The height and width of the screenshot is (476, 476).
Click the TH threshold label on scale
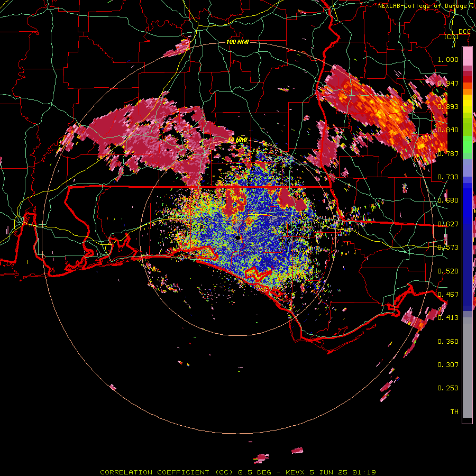click(454, 412)
